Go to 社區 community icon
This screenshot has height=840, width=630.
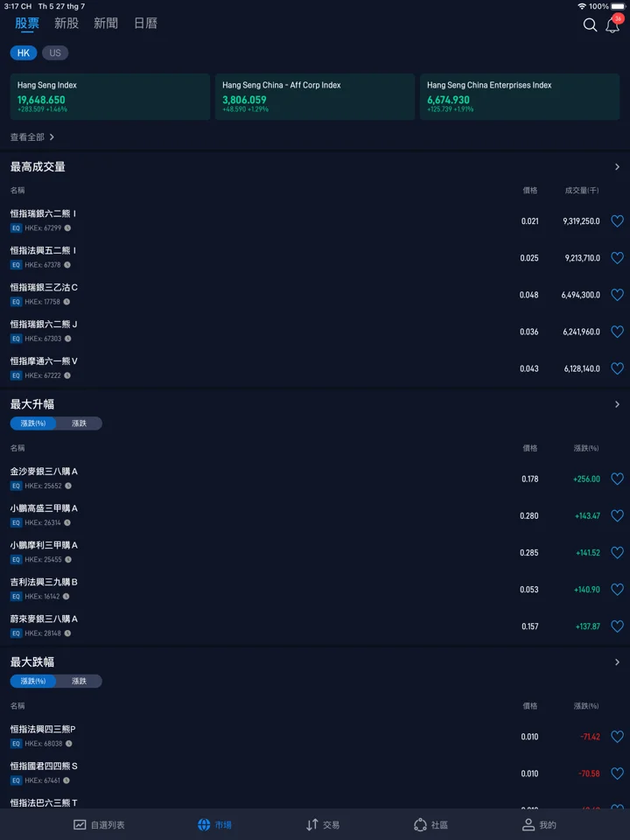tap(421, 824)
